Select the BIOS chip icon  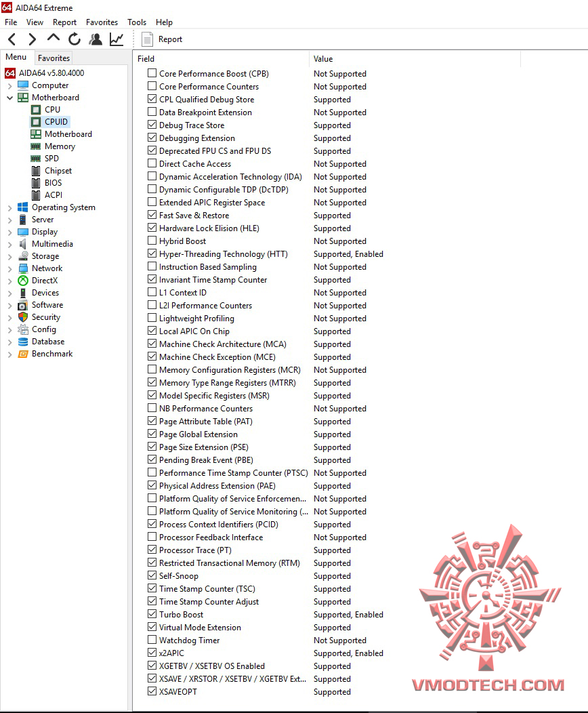tap(36, 183)
